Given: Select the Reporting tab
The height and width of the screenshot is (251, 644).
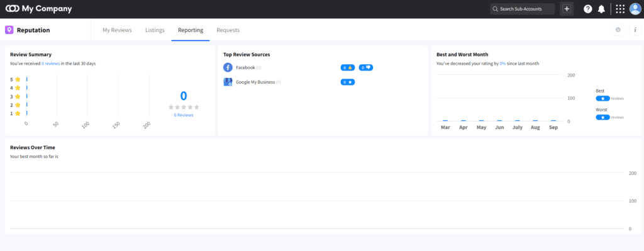Looking at the screenshot, I should pos(191,30).
